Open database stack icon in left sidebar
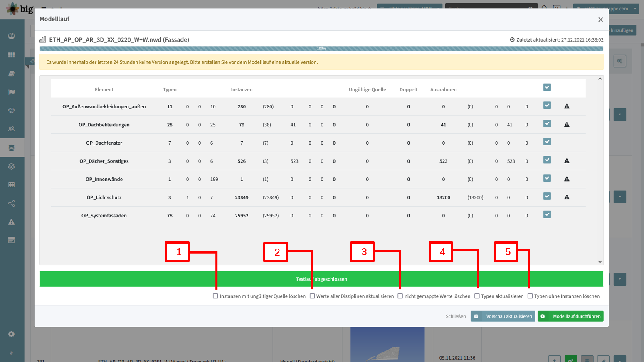 (x=12, y=148)
